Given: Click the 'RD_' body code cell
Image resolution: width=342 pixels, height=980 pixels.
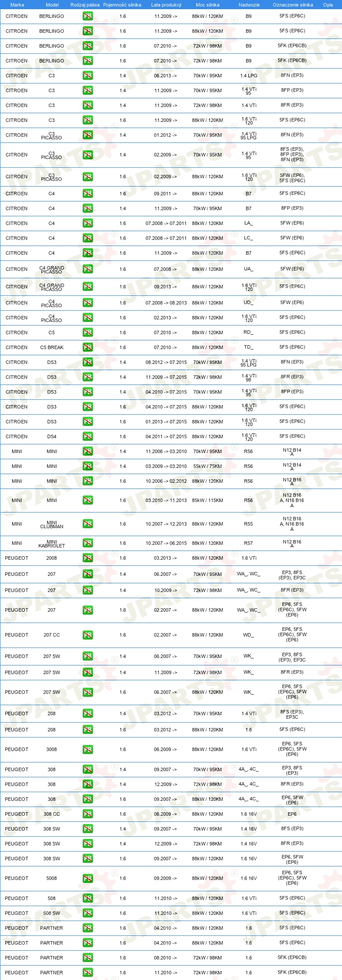Looking at the screenshot, I should pyautogui.click(x=248, y=332).
